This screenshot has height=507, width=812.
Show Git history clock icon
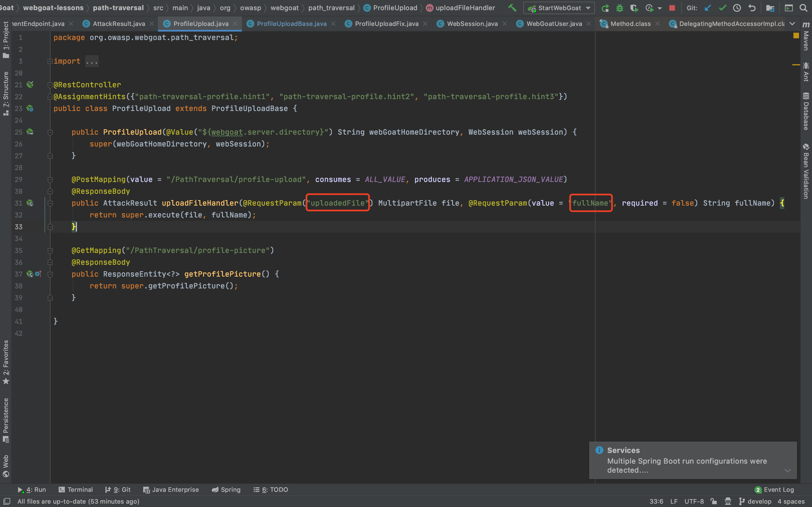point(737,8)
